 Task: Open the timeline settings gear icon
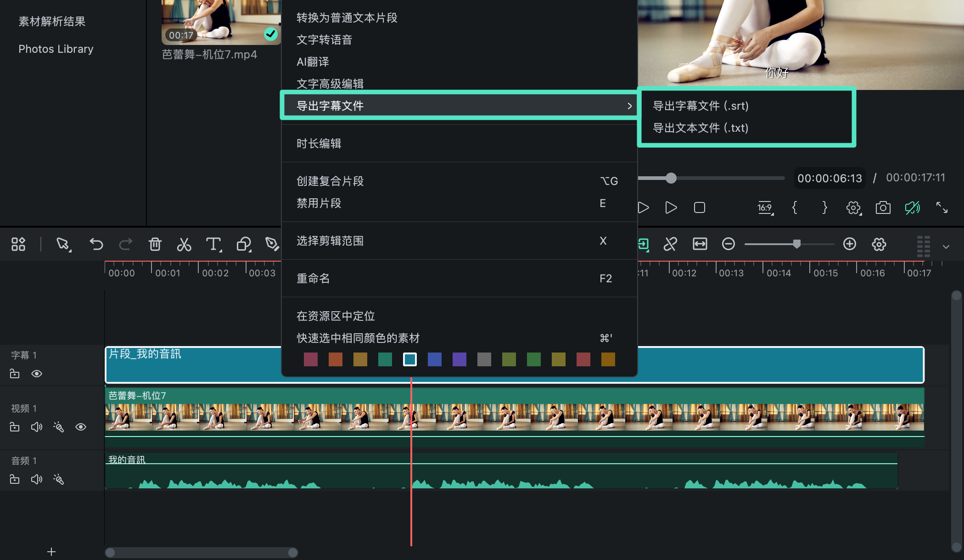click(879, 244)
